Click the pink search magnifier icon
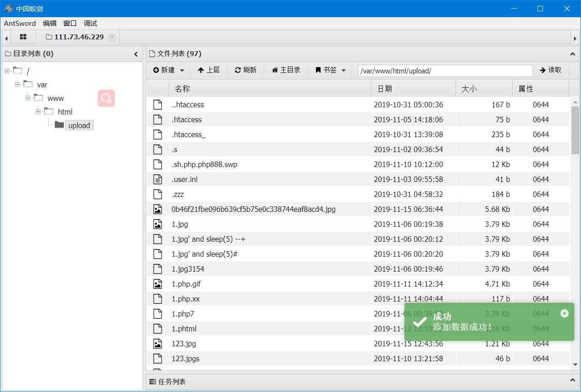This screenshot has height=392, width=581. (x=106, y=98)
